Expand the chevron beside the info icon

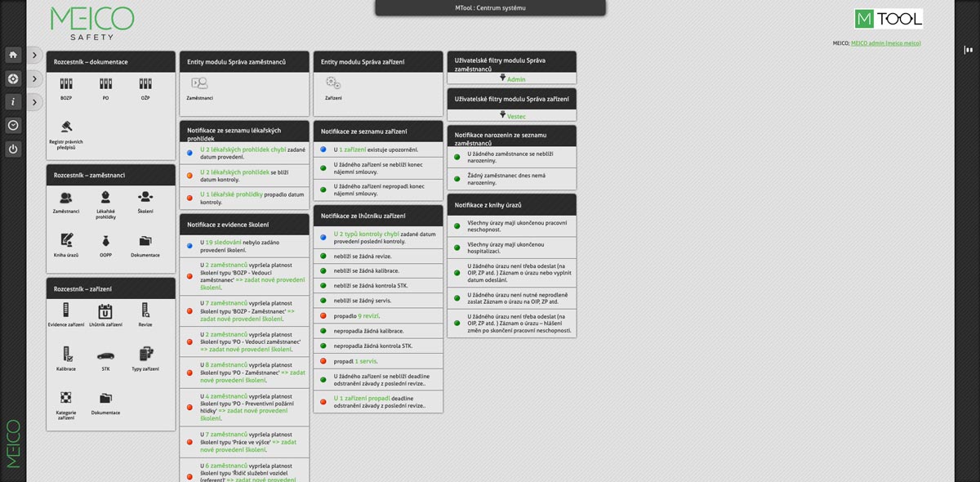tap(34, 102)
